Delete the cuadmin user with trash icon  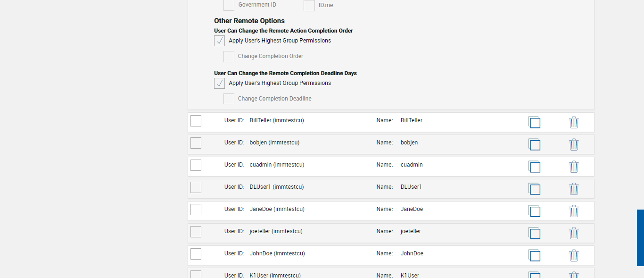click(574, 167)
